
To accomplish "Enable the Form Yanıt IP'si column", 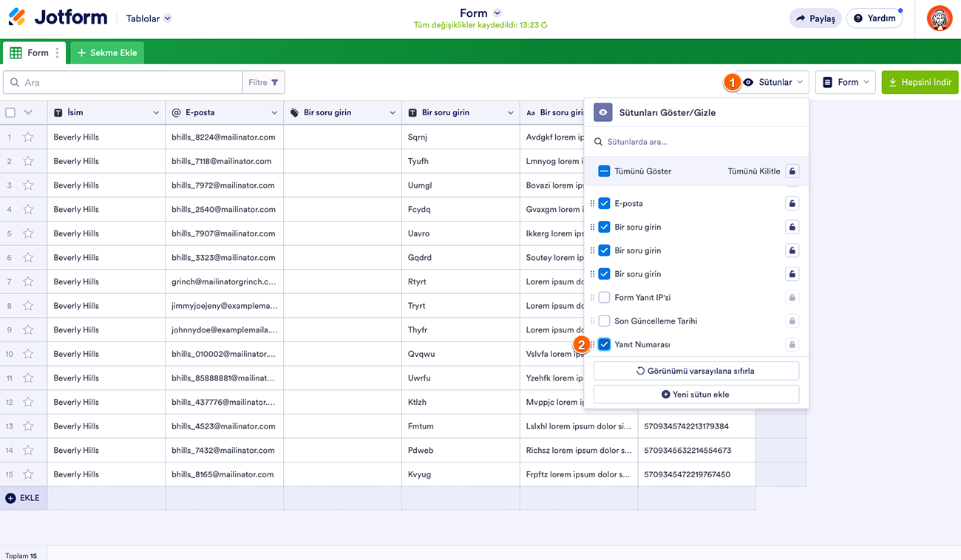I will (604, 298).
